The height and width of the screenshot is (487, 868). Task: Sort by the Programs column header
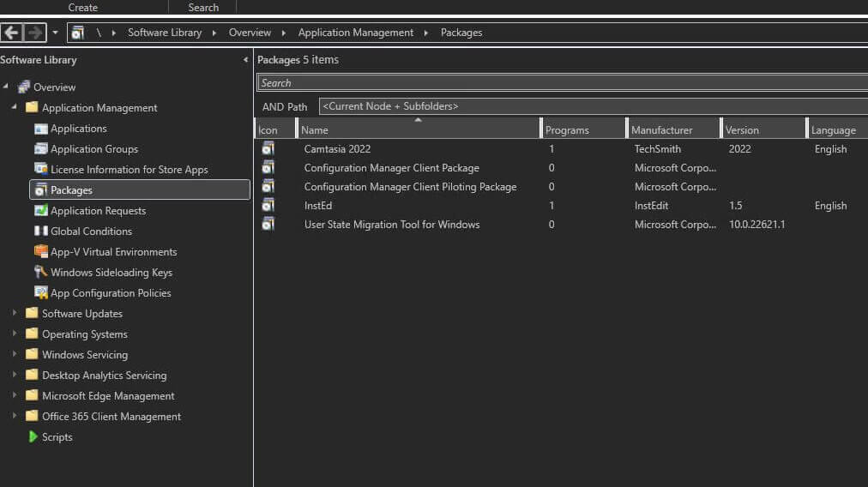point(584,130)
